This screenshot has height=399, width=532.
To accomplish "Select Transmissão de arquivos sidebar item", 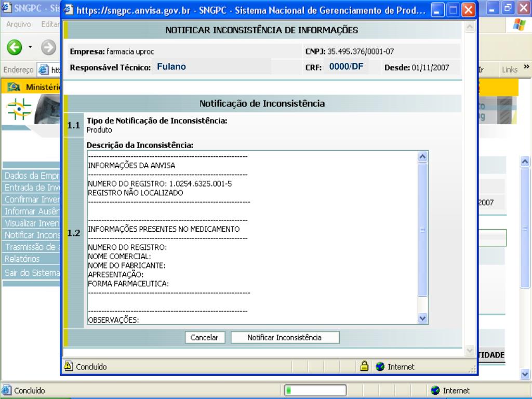I will [x=32, y=247].
